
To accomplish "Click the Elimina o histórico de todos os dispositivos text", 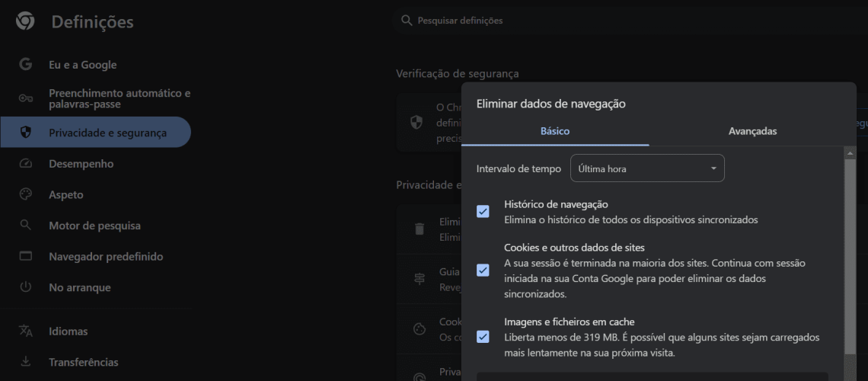I will (630, 219).
